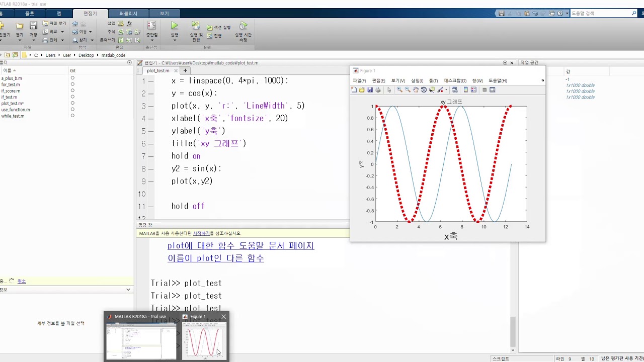Image resolution: width=644 pixels, height=362 pixels.
Task: Open the quick access toolbar dropdown arrow
Action: [567, 14]
